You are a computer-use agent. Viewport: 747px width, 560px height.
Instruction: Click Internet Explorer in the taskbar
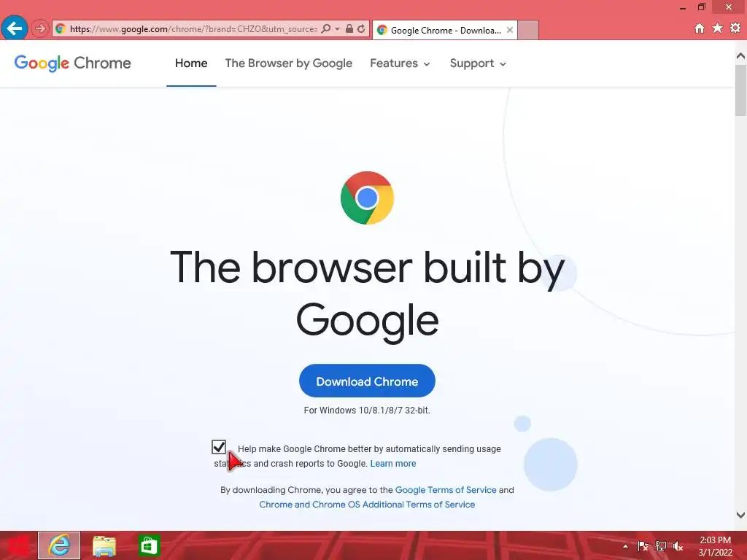click(59, 545)
